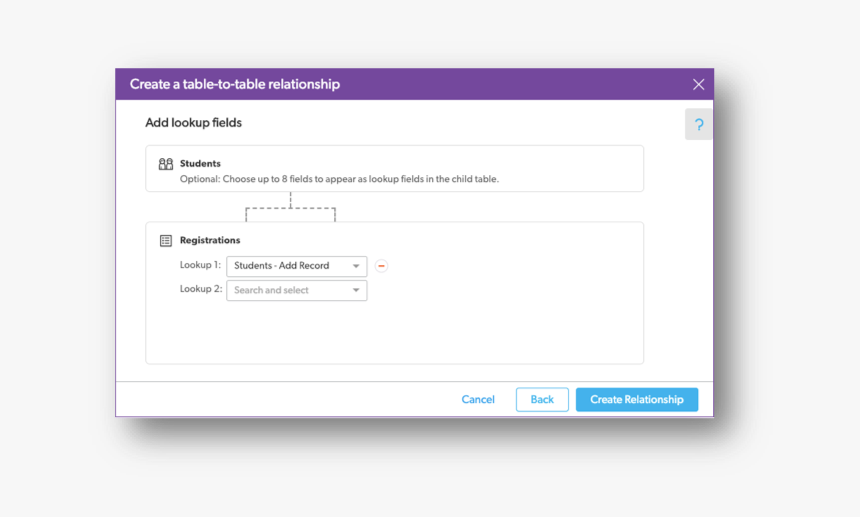The width and height of the screenshot is (860, 517).
Task: Click the dashed connector between the tables
Action: pyautogui.click(x=290, y=208)
